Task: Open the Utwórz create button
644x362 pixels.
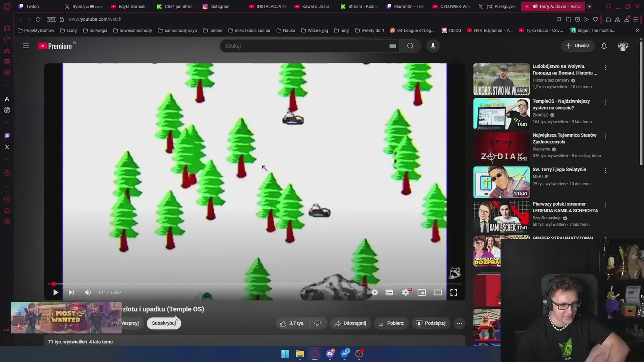Action: click(x=577, y=46)
